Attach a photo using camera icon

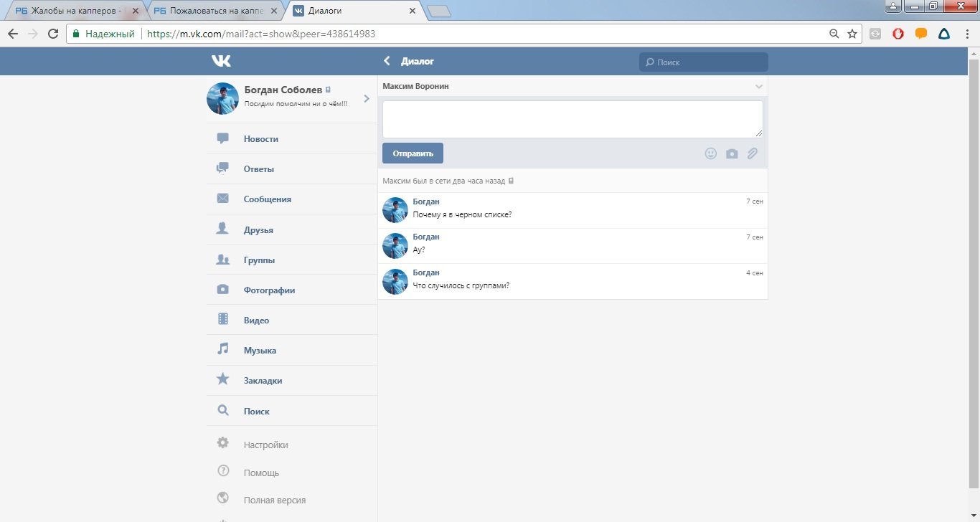(732, 153)
